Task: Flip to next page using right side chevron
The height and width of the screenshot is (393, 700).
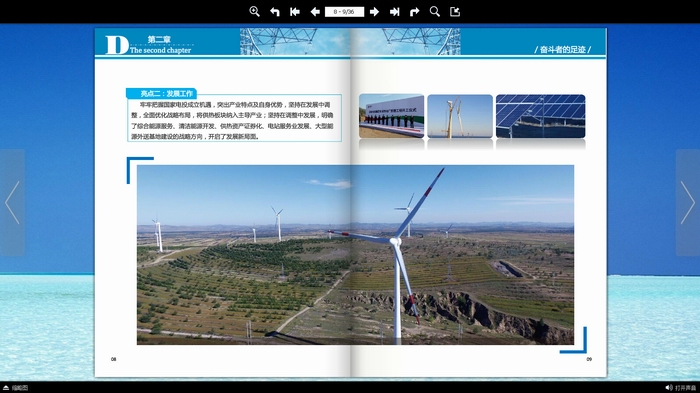Action: (x=688, y=202)
